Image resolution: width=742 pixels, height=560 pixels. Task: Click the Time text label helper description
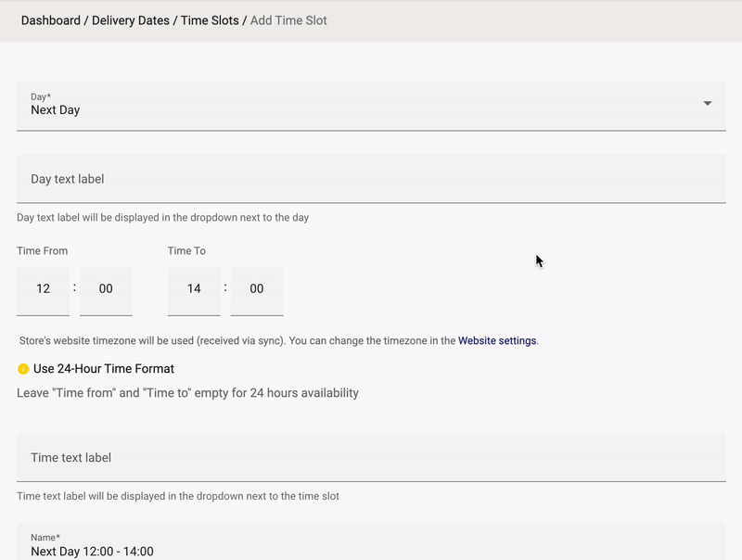(178, 496)
